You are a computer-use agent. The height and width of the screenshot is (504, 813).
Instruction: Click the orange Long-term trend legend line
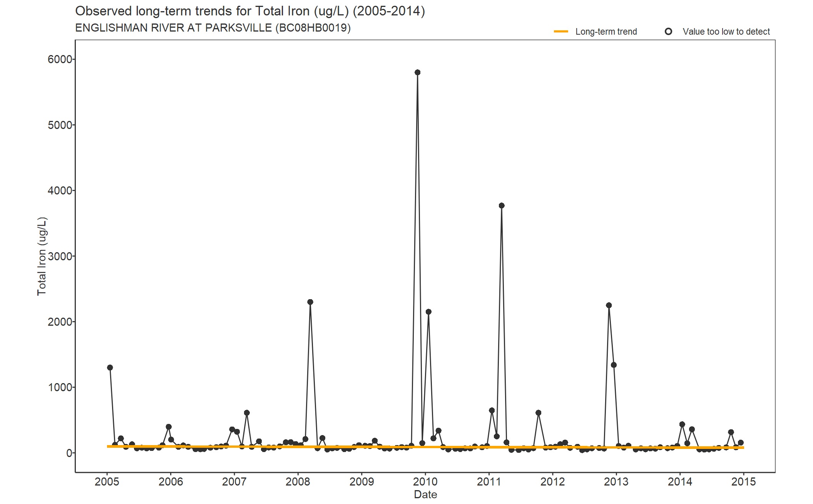[x=561, y=32]
